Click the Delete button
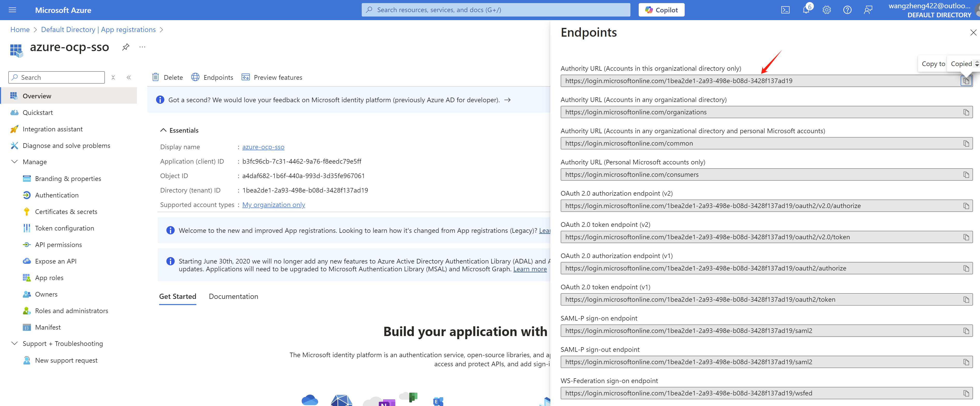This screenshot has width=980, height=406. [x=167, y=77]
